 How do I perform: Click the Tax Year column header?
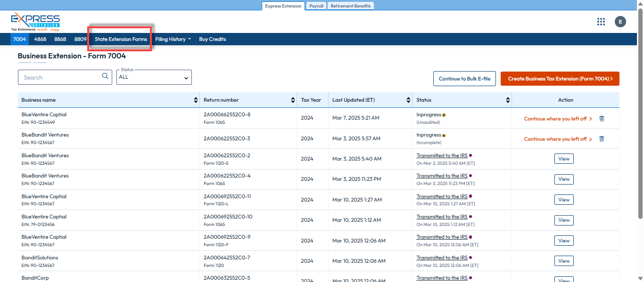click(x=311, y=100)
